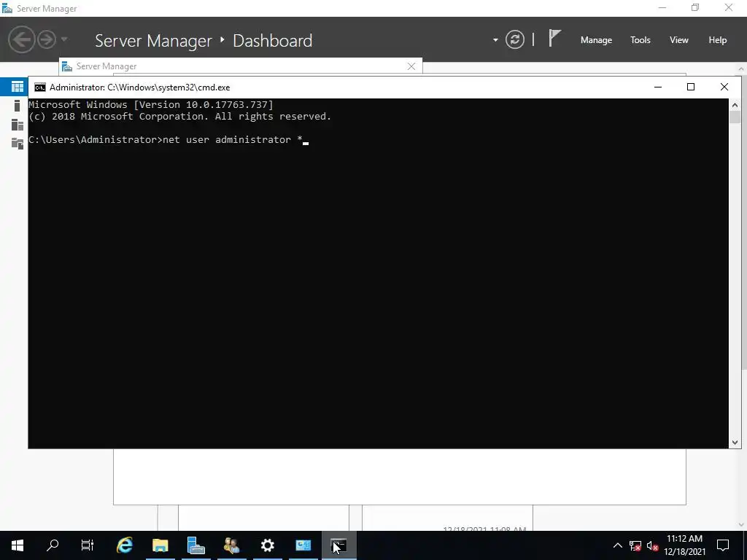Open taskbar Search
This screenshot has width=747, height=560.
(53, 545)
